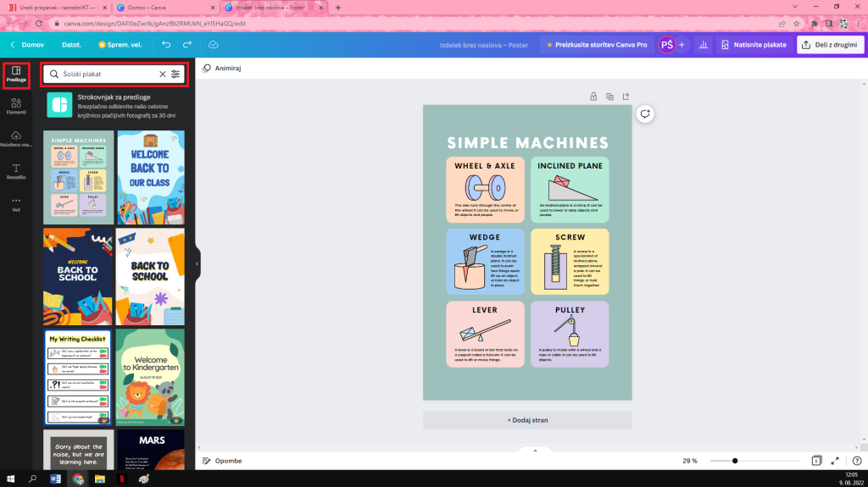This screenshot has width=868, height=487.
Task: Select the WEDGE heading on poster
Action: click(484, 237)
